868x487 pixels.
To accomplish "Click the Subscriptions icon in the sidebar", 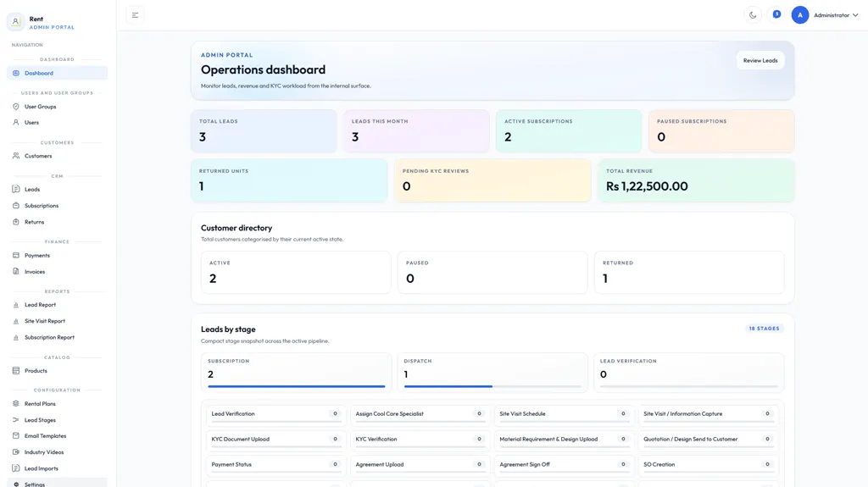I will click(15, 205).
